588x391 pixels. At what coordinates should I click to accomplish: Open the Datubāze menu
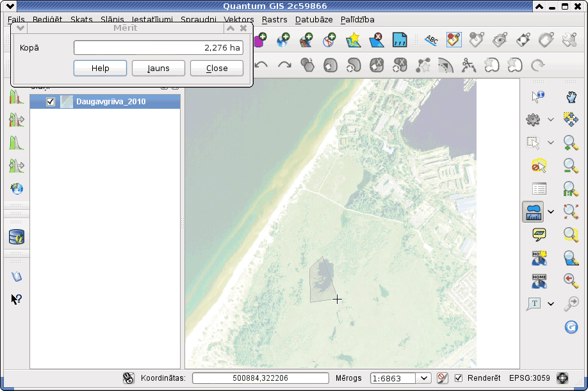pos(314,19)
